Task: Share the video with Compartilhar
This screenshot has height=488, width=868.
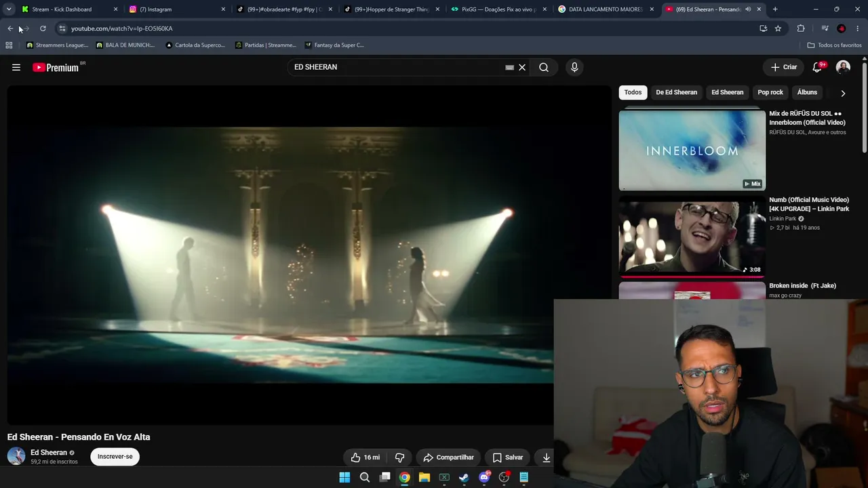Action: pyautogui.click(x=448, y=457)
